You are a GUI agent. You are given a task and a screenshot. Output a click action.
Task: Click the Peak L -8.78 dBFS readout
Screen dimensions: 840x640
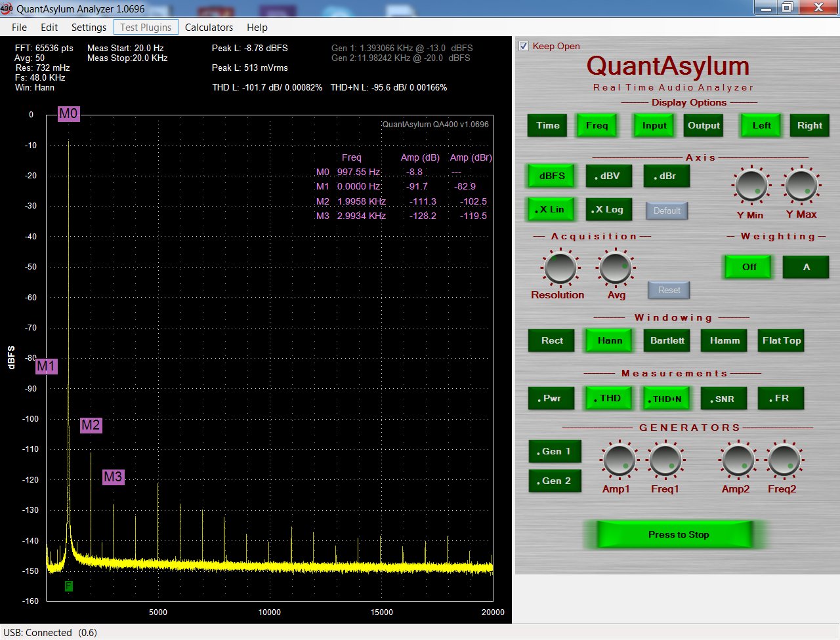click(x=250, y=48)
